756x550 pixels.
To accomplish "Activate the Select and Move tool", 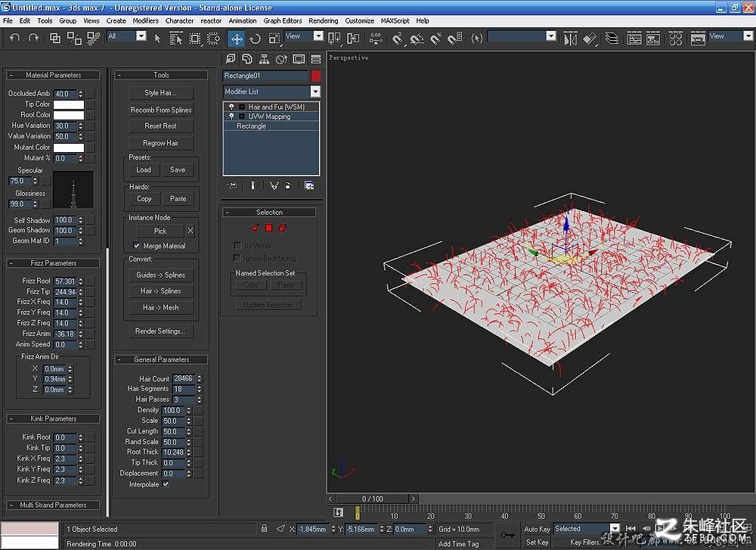I will (236, 39).
